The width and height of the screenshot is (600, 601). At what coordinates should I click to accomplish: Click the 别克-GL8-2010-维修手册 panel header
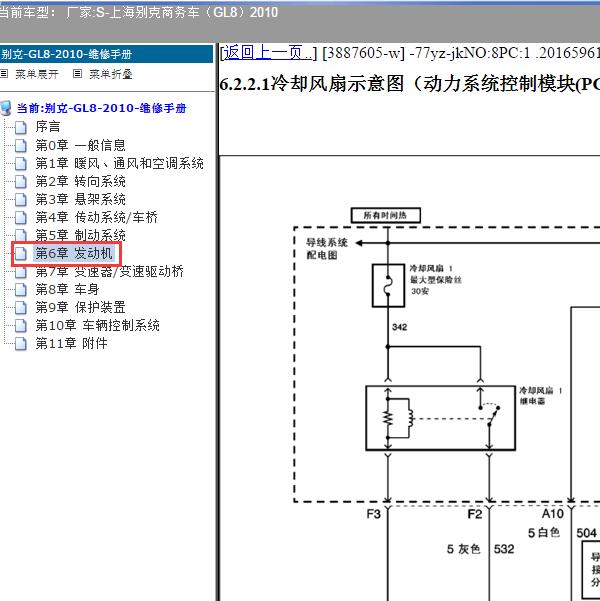tap(106, 54)
